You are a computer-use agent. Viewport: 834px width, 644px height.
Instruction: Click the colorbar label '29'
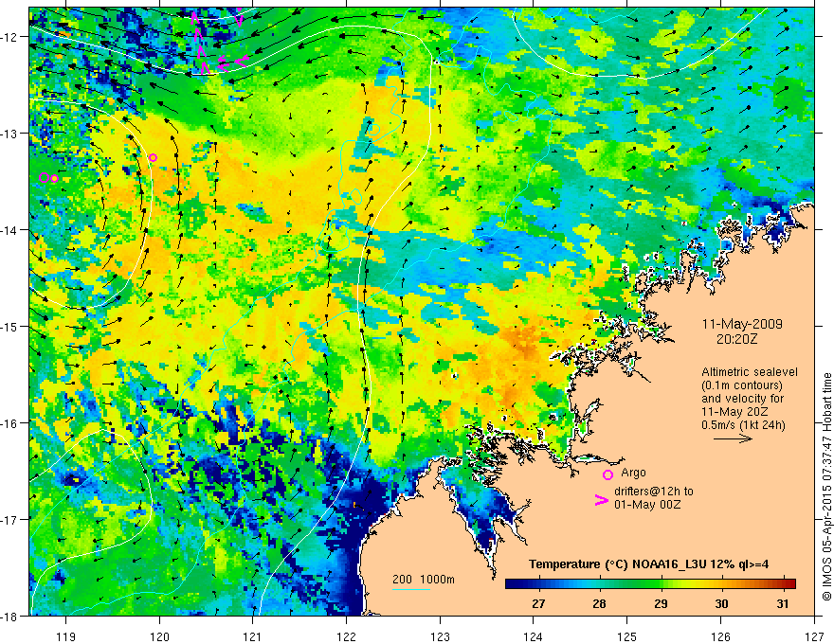tap(661, 604)
